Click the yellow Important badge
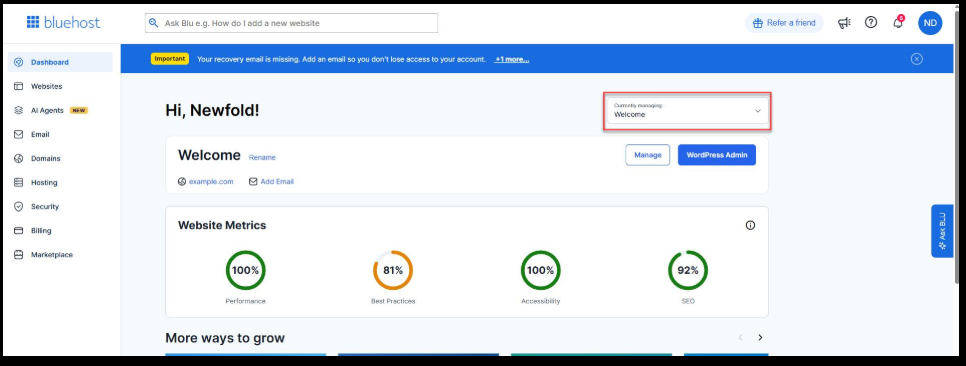The image size is (966, 366). [169, 59]
